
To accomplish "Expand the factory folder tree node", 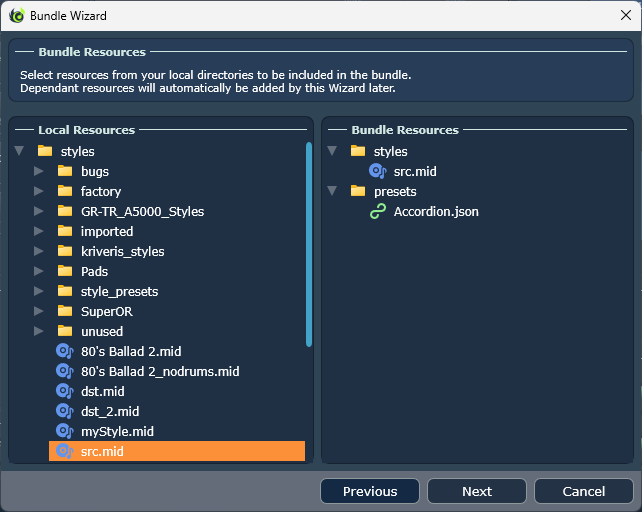I will click(38, 191).
